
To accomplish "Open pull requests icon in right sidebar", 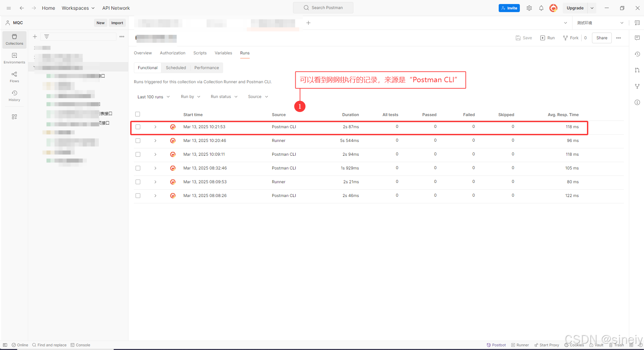I will pos(637,70).
